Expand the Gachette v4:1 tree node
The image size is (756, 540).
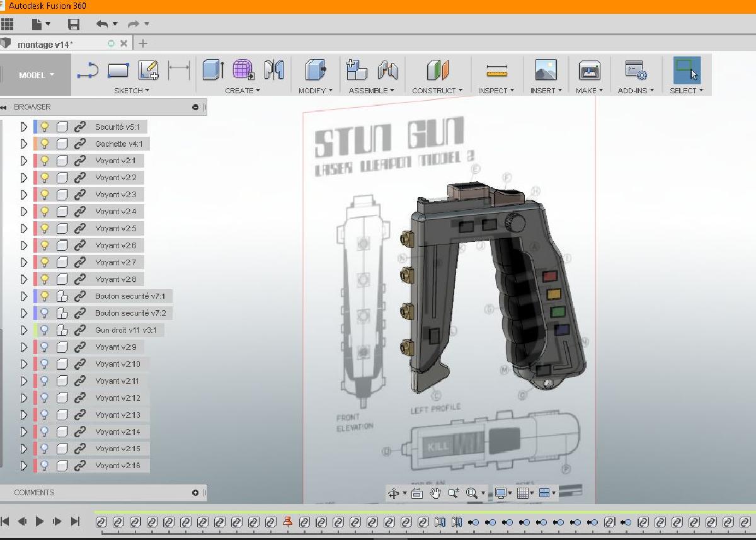coord(24,144)
